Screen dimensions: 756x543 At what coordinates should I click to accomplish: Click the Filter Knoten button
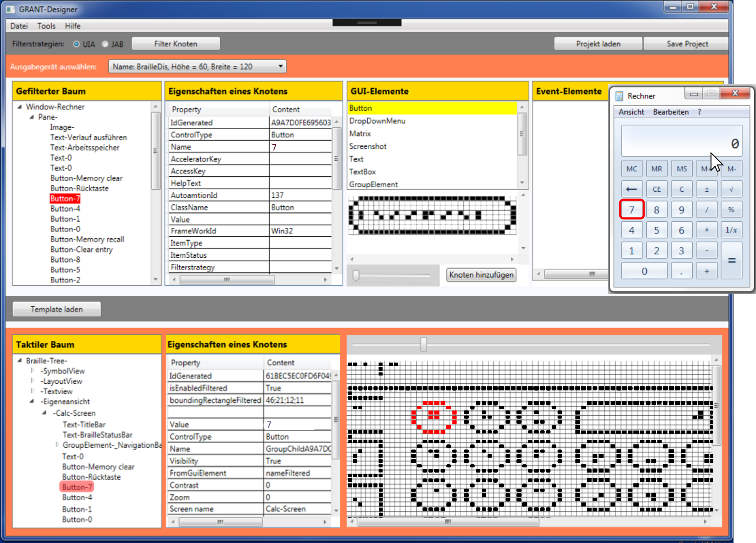[175, 44]
